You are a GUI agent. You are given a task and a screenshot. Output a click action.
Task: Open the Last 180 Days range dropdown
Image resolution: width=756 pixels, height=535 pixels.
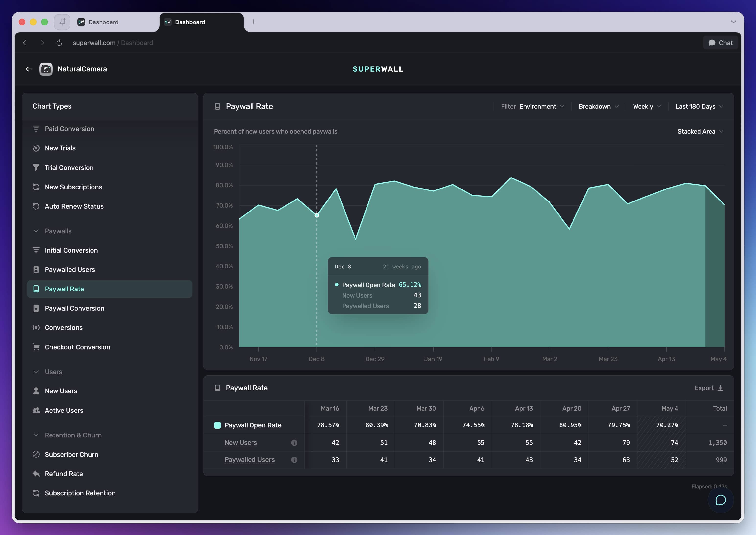tap(699, 106)
